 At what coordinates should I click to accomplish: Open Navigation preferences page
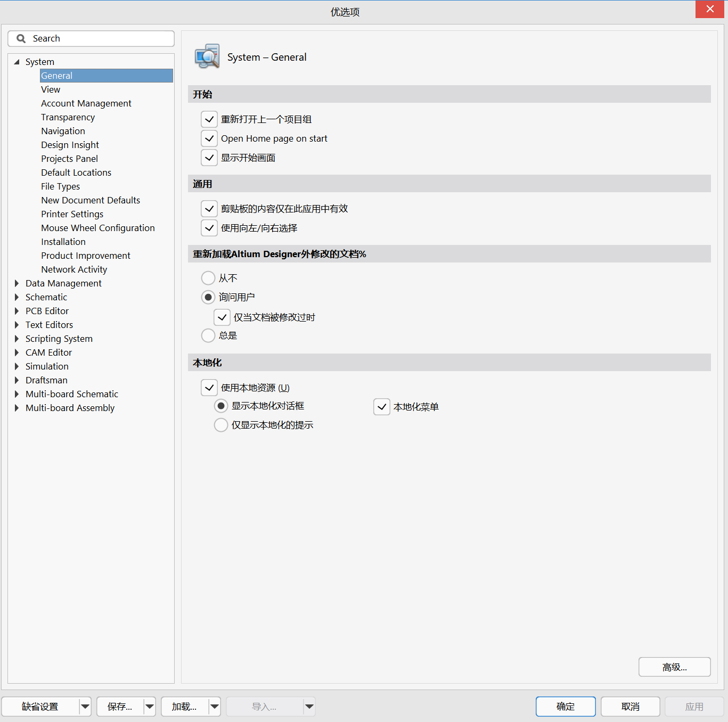[63, 131]
